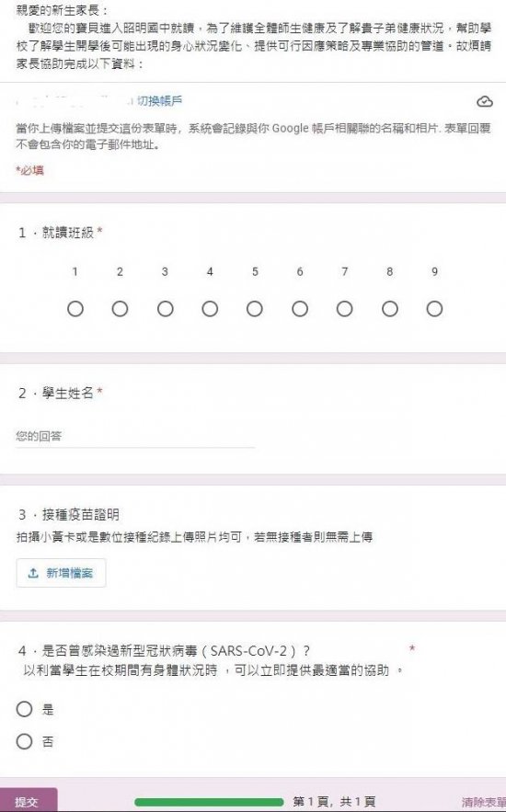Click 清除表單 to clear the form
The image size is (506, 812).
pyautogui.click(x=484, y=802)
